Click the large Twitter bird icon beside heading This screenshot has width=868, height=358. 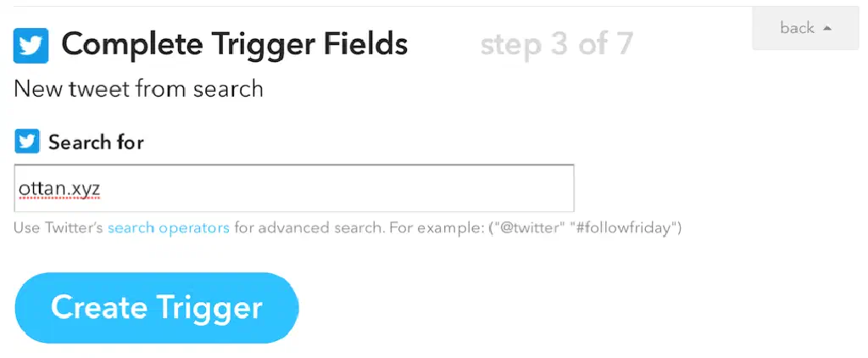tap(31, 45)
